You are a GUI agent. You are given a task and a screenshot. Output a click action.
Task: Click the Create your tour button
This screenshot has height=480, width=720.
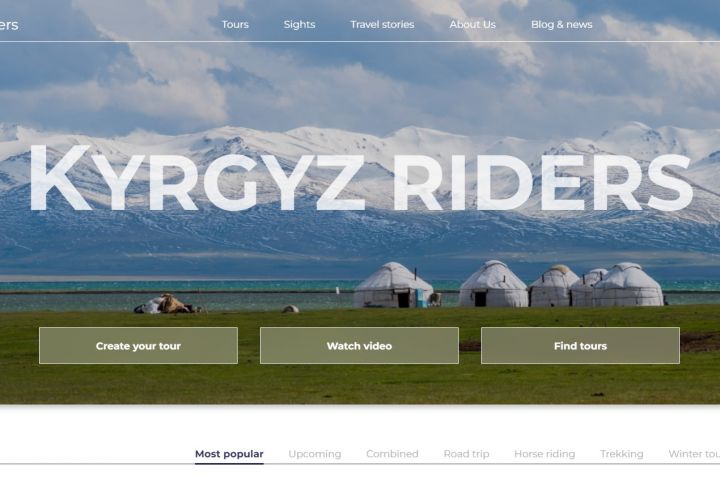(x=138, y=345)
